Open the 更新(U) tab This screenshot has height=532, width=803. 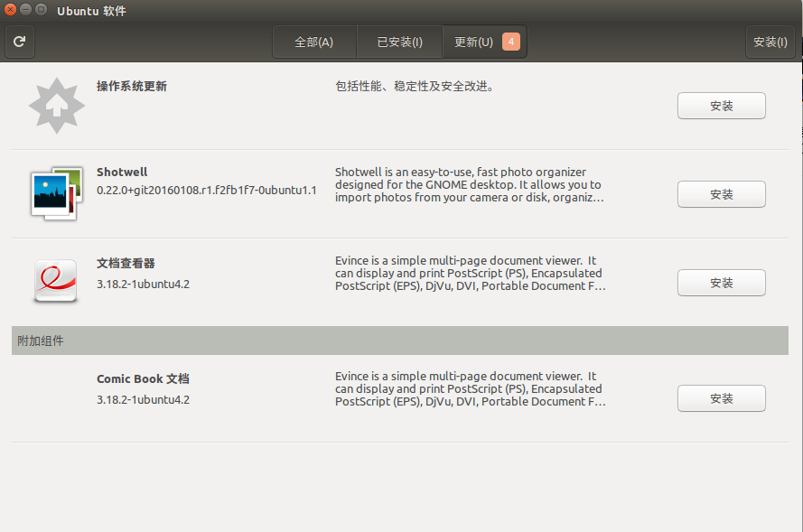(485, 42)
